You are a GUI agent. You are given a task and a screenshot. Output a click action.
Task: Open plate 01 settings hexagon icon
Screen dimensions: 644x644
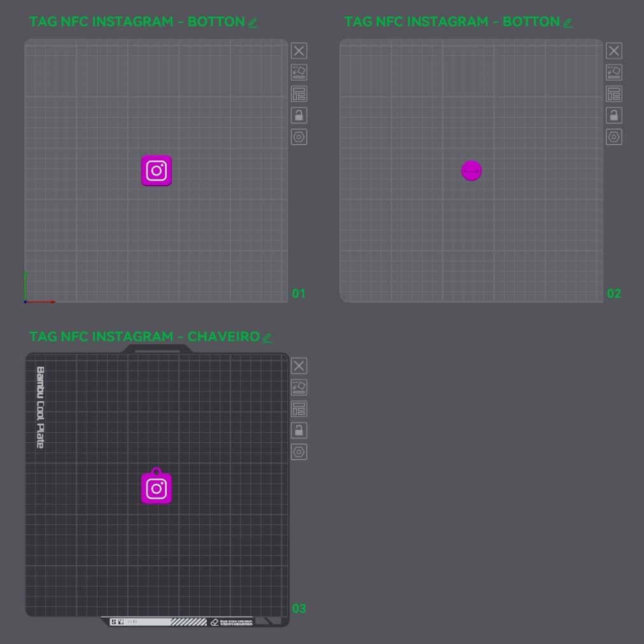coord(299,137)
